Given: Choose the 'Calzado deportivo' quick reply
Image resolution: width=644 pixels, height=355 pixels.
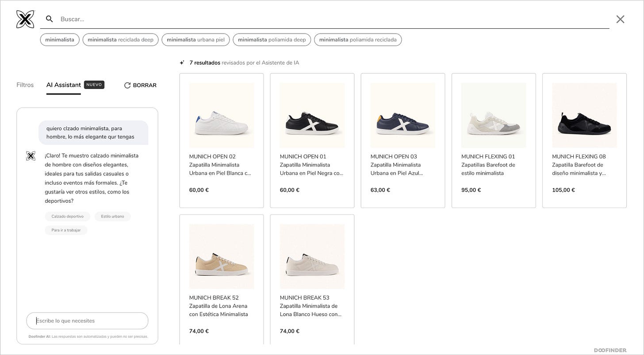Looking at the screenshot, I should (67, 216).
